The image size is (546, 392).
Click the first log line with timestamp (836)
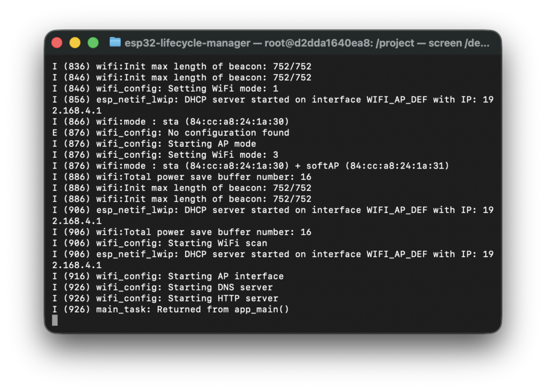[182, 67]
